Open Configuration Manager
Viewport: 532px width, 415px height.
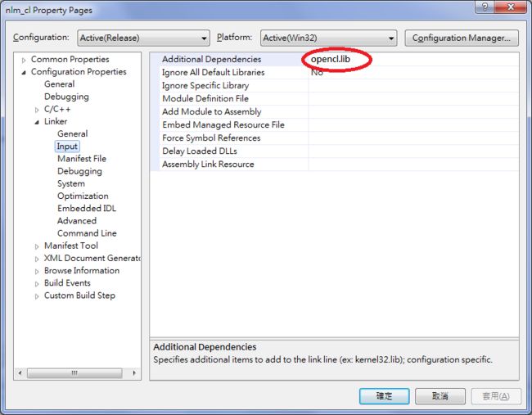tap(462, 38)
